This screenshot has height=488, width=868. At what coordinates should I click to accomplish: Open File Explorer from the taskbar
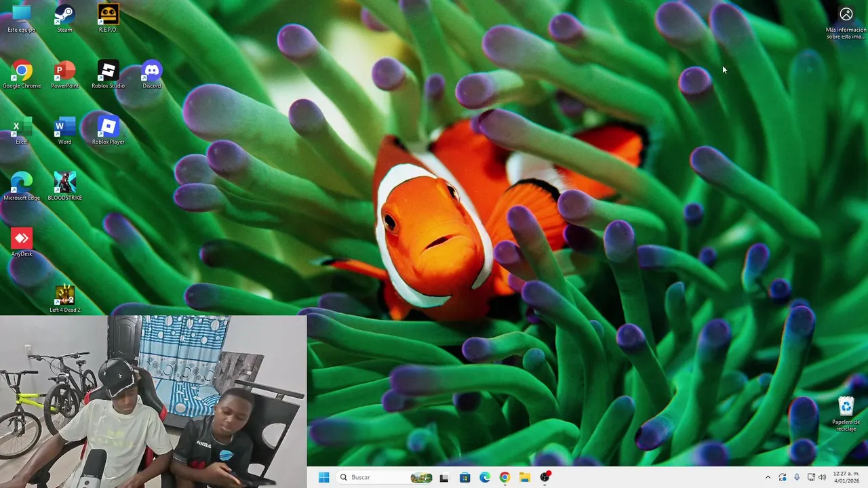tap(525, 477)
